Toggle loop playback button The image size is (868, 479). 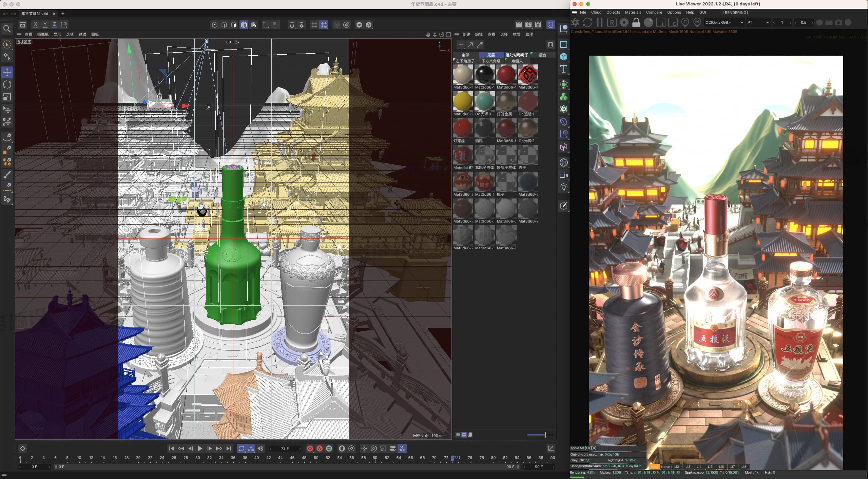point(241,448)
